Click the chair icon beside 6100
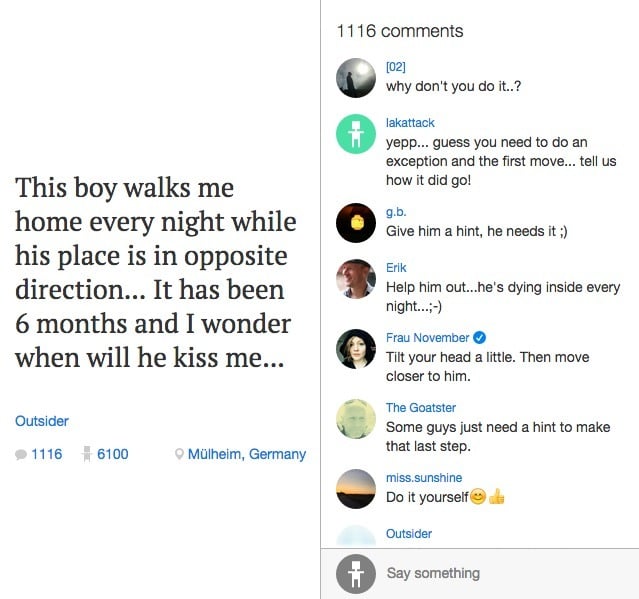 coord(87,454)
